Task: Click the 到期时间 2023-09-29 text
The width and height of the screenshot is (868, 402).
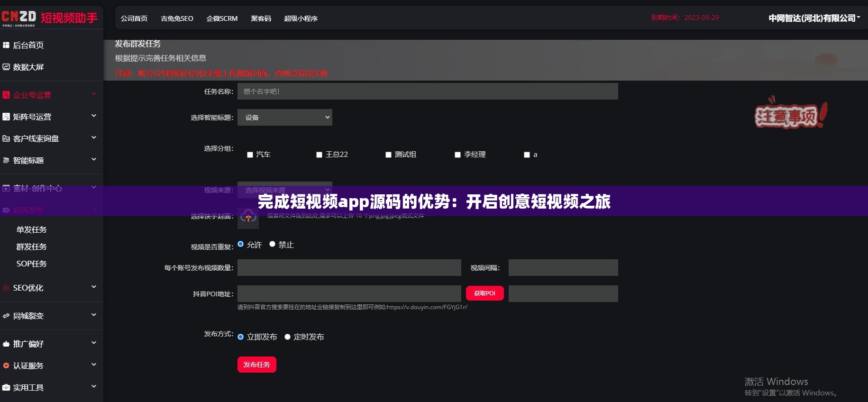Action: 685,18
